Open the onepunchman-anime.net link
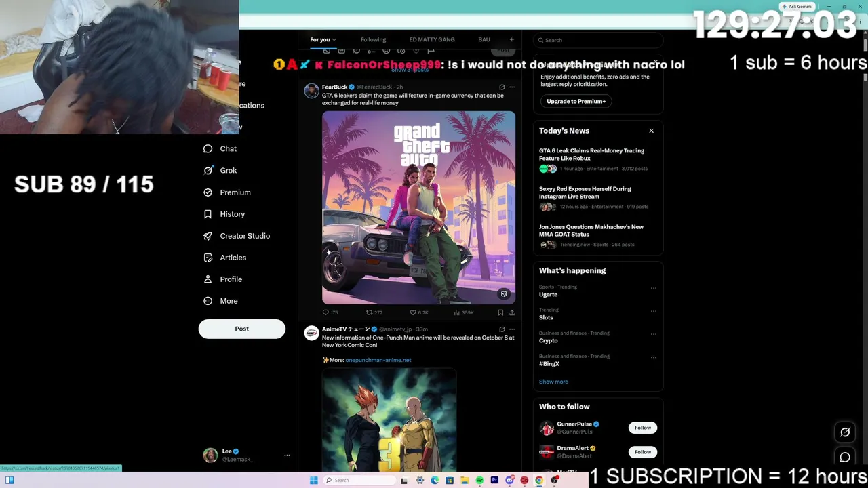868x488 pixels. 378,360
